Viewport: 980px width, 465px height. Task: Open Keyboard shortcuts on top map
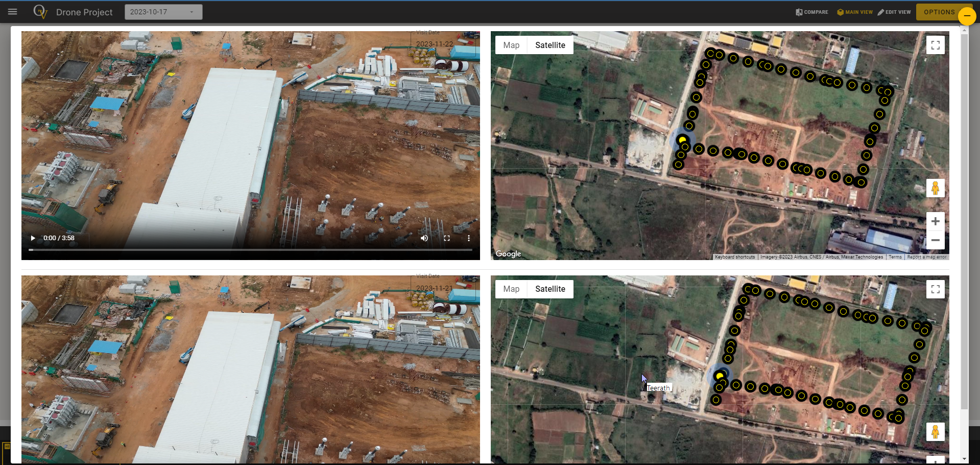coord(735,257)
